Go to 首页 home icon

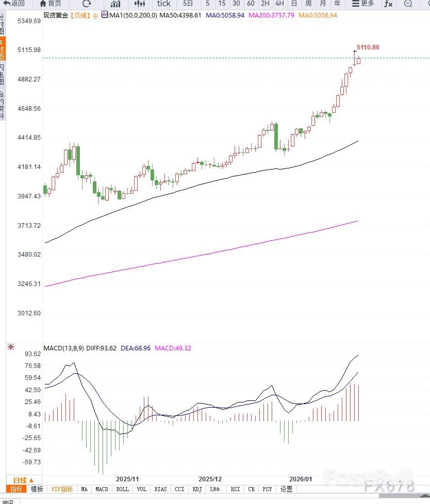pyautogui.click(x=50, y=4)
